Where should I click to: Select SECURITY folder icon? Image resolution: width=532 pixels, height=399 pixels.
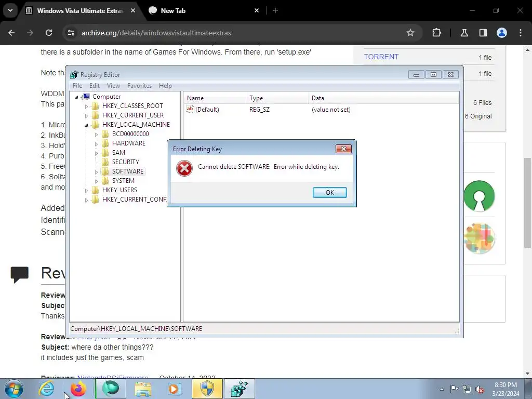coord(105,162)
